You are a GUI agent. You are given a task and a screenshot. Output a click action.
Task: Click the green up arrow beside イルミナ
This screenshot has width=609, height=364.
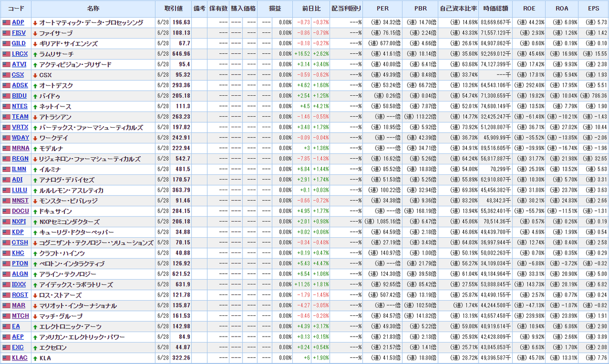pos(35,169)
